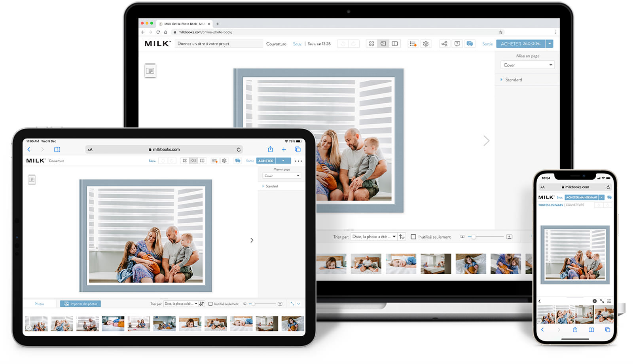Open Safari tabs overview on tablet

pos(298,149)
